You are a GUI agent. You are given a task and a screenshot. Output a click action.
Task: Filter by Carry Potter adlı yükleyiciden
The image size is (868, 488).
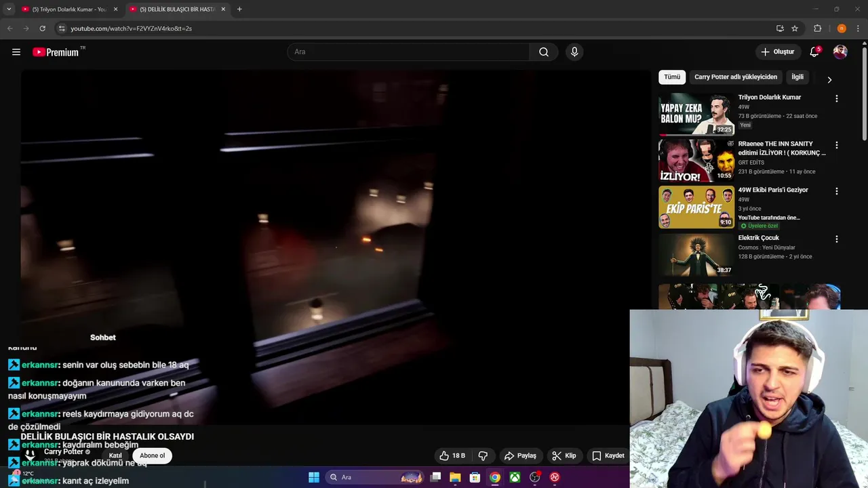[735, 77]
